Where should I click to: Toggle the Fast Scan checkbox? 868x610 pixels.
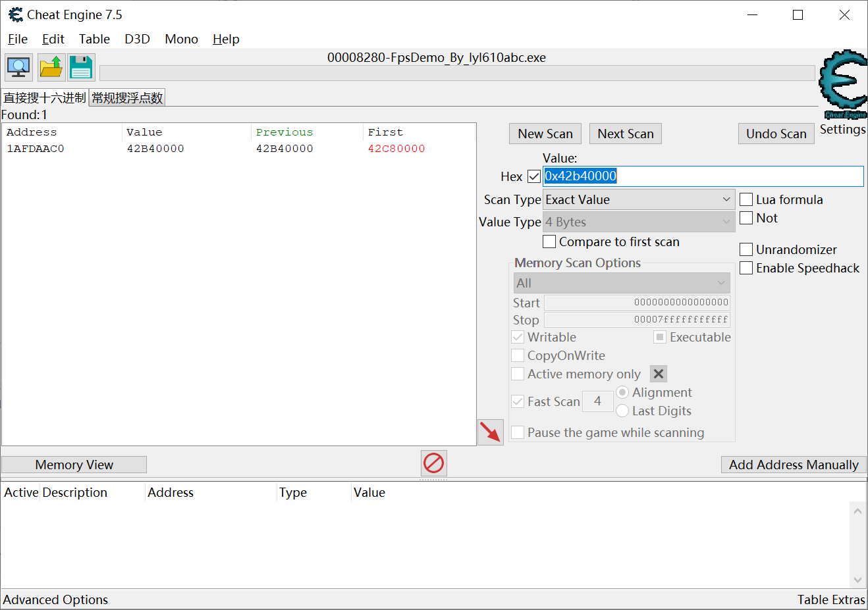click(518, 401)
